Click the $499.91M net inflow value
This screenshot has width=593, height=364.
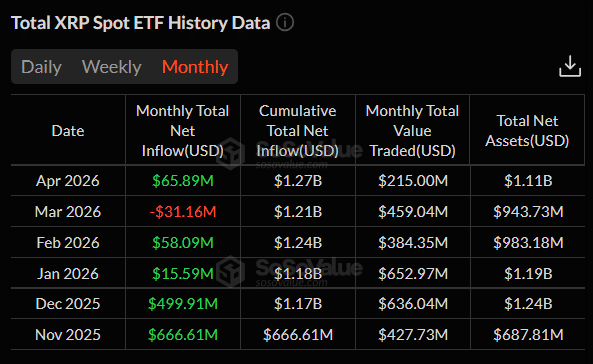pyautogui.click(x=183, y=304)
